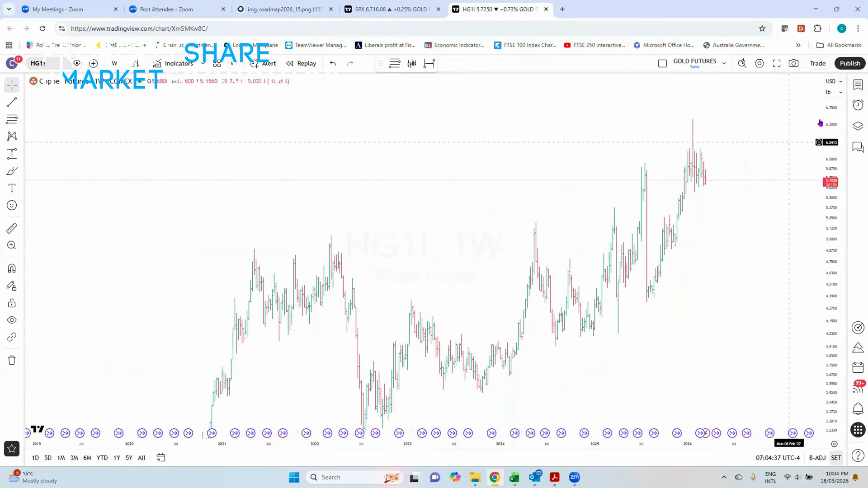Select the 1Y chart range
The image size is (868, 488).
click(116, 458)
